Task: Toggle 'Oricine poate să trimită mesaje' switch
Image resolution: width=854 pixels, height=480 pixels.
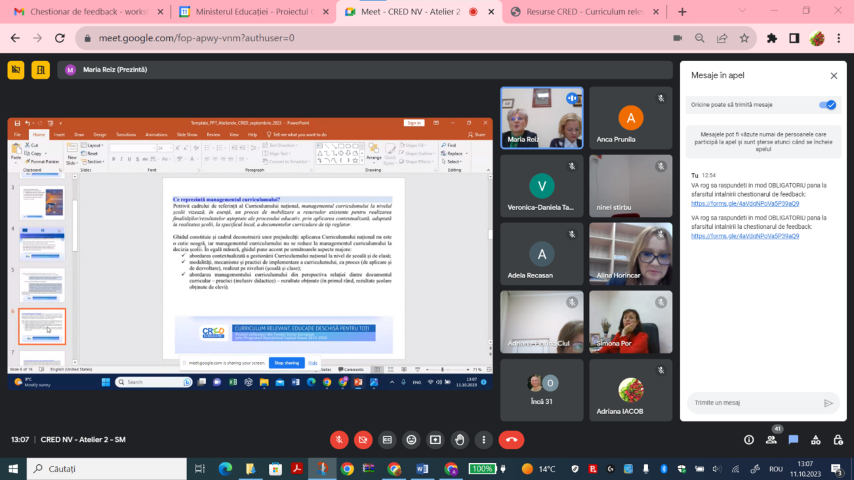Action: click(x=827, y=104)
